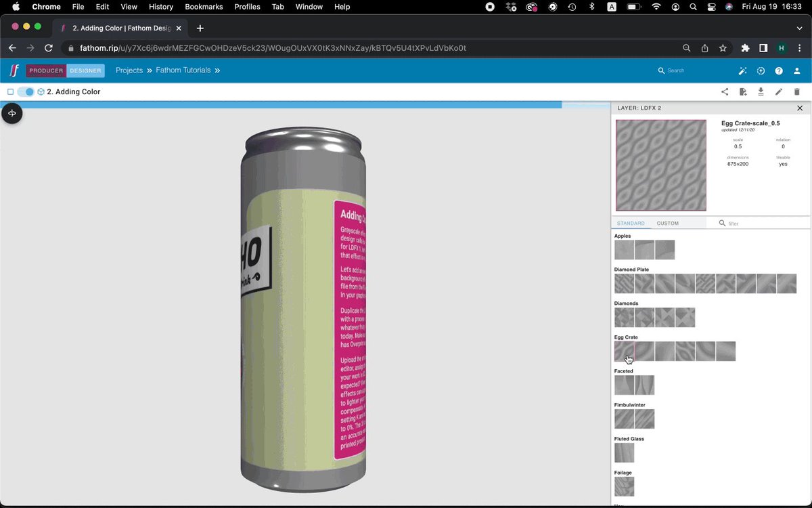Select the first Diamond Plate texture
Screen dimensions: 812x508
(x=624, y=284)
